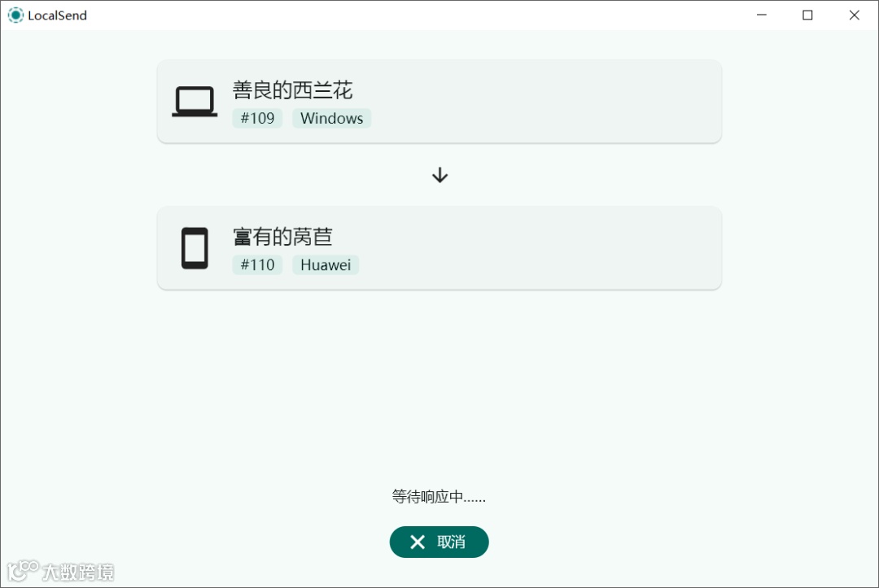Image resolution: width=879 pixels, height=588 pixels.
Task: Click the receiver name 富有的莴苣
Action: 282,237
